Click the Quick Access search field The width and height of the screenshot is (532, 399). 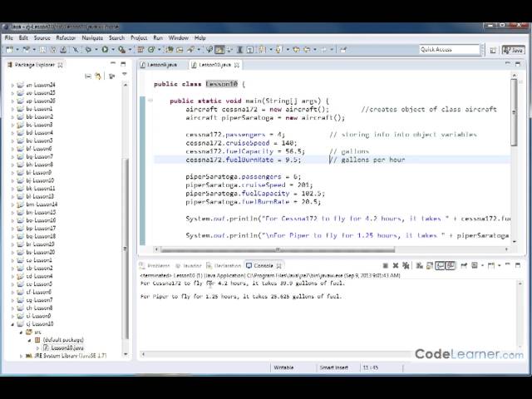pos(449,50)
